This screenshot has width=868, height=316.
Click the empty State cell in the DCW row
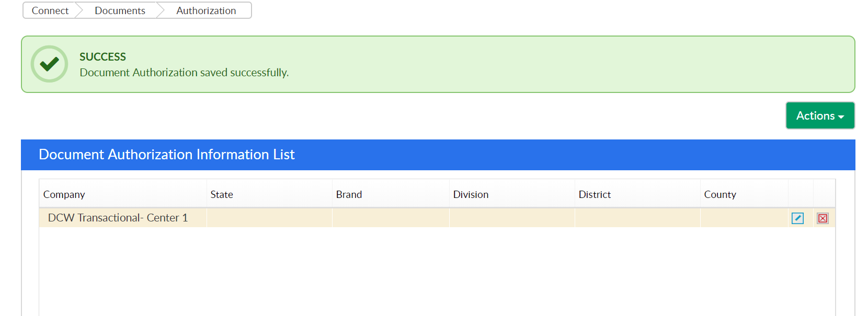(x=269, y=218)
